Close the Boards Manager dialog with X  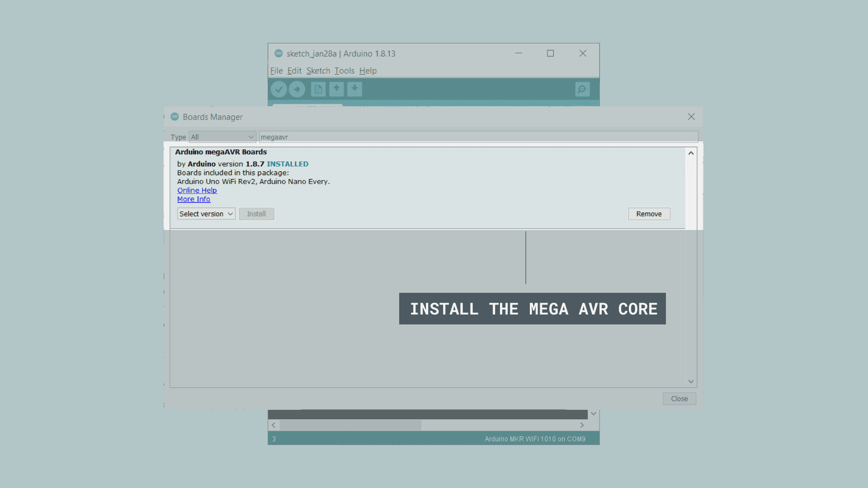pos(691,117)
